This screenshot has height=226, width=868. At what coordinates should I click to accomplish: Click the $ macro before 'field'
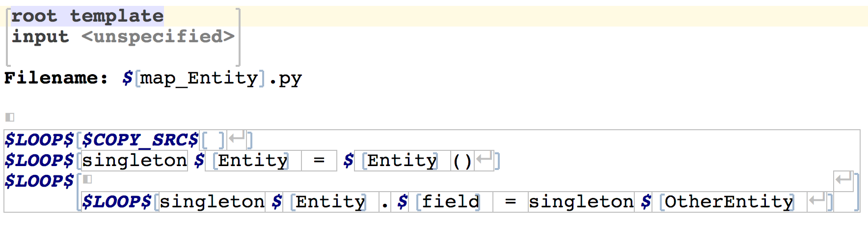click(403, 202)
